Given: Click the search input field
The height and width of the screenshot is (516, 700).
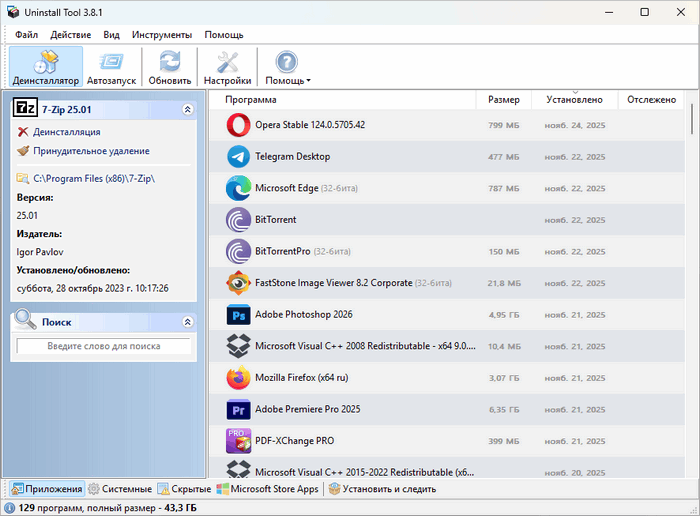Looking at the screenshot, I should (x=103, y=346).
